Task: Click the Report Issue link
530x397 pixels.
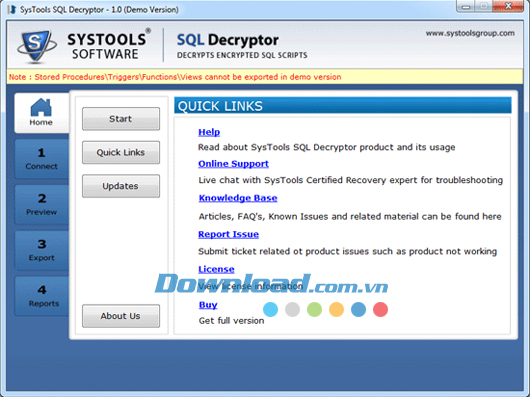Action: click(x=228, y=234)
